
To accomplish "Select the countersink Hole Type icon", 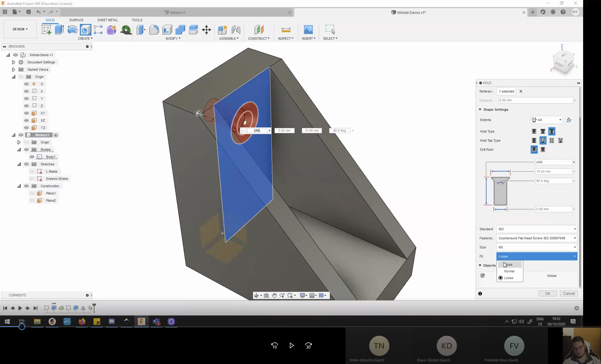I will (x=551, y=131).
